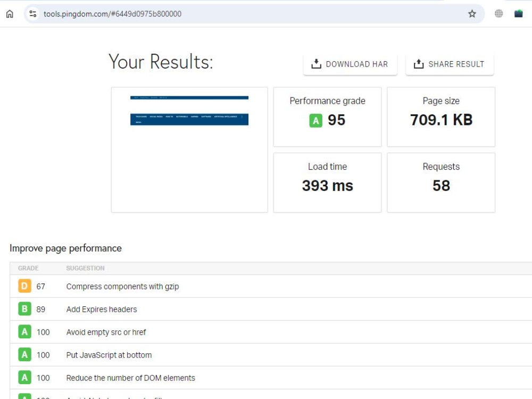The height and width of the screenshot is (399, 532).
Task: Click the tools.pingdom.com address bar URL
Action: (x=112, y=14)
